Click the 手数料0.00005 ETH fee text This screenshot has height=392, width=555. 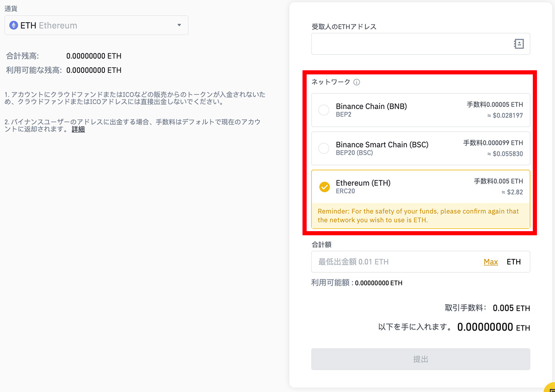tap(495, 105)
